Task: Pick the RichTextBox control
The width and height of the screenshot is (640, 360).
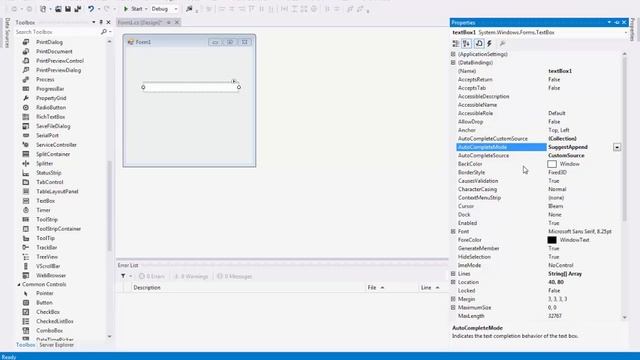Action: pyautogui.click(x=50, y=117)
